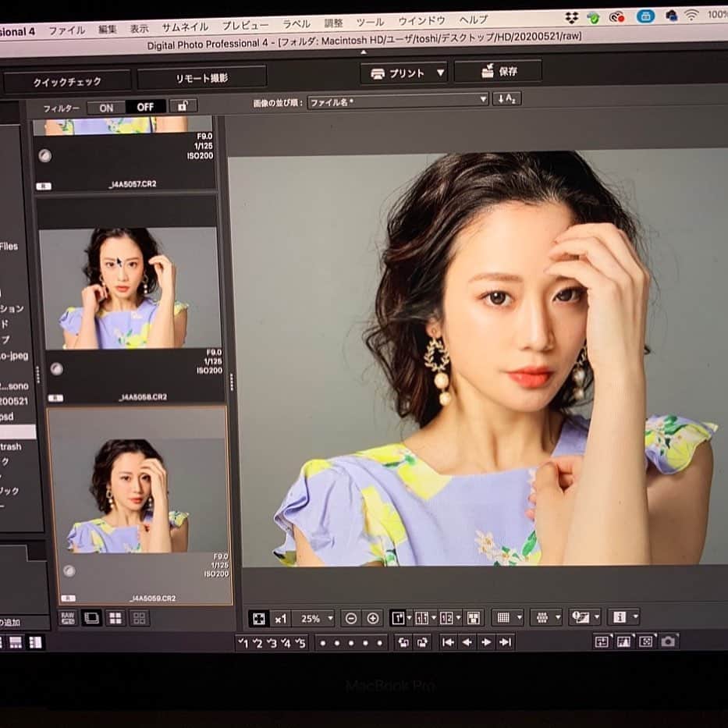The image size is (728, 728).
Task: Open the プリント dropdown arrow
Action: tap(441, 73)
